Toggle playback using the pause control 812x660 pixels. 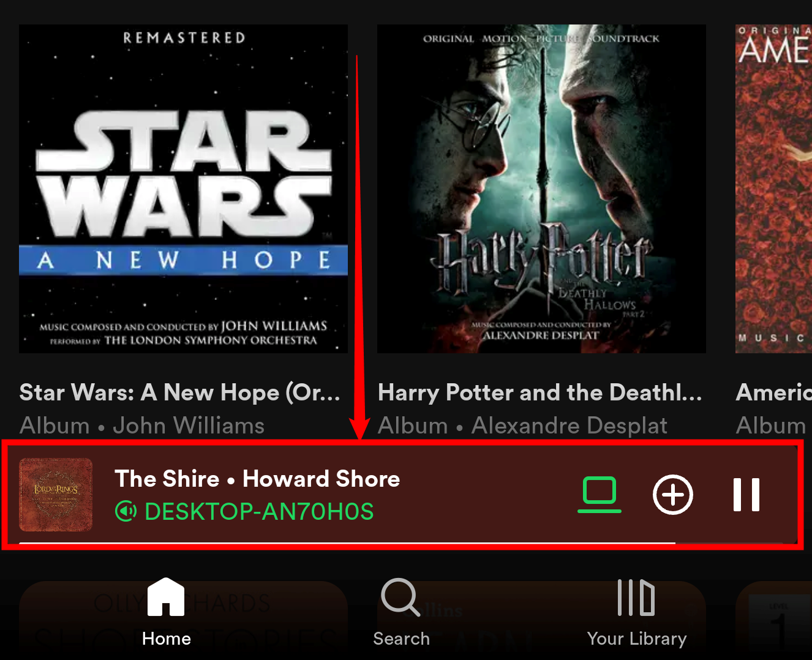coord(746,495)
